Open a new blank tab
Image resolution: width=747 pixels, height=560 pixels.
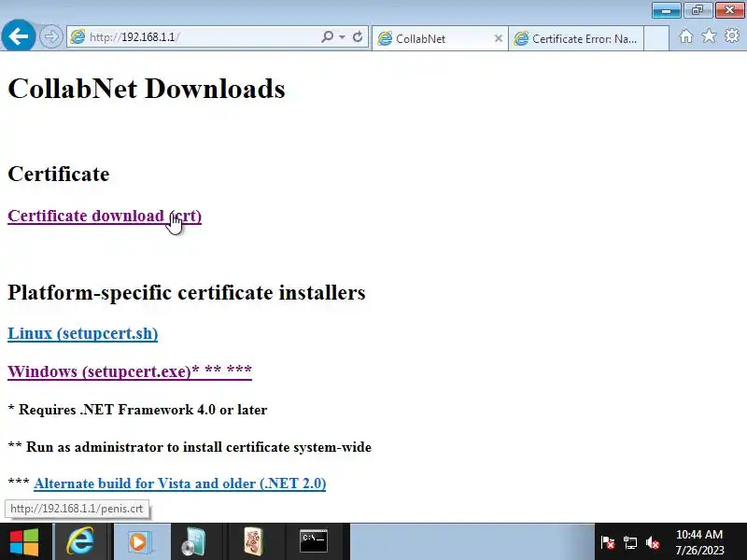click(x=656, y=38)
